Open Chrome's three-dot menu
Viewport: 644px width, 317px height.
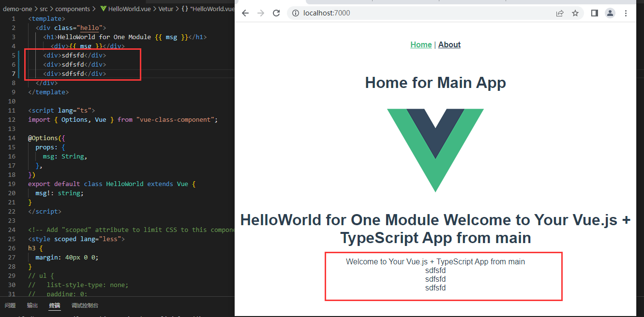click(626, 13)
